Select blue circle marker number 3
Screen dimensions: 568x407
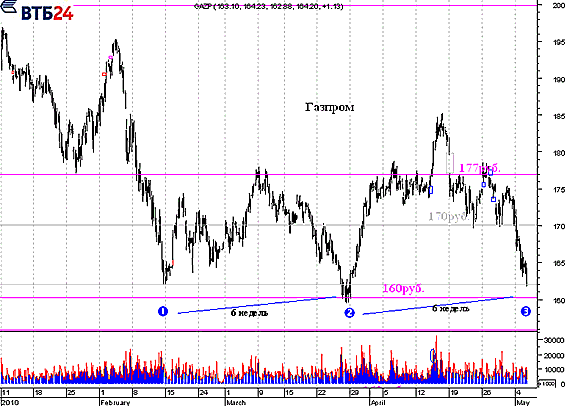coord(526,311)
